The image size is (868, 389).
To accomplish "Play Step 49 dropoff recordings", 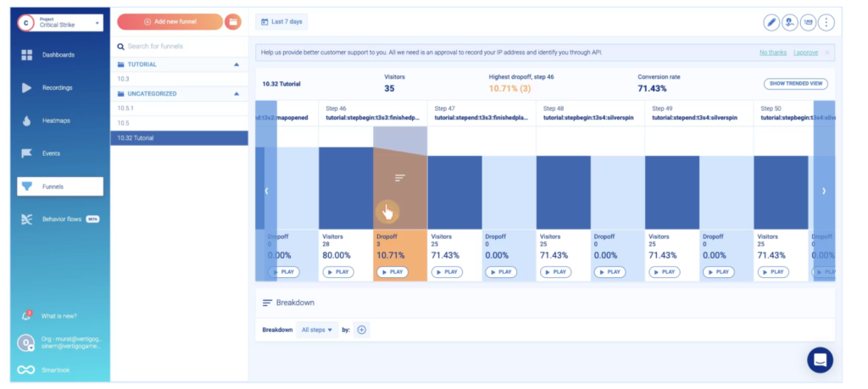I will coord(719,272).
